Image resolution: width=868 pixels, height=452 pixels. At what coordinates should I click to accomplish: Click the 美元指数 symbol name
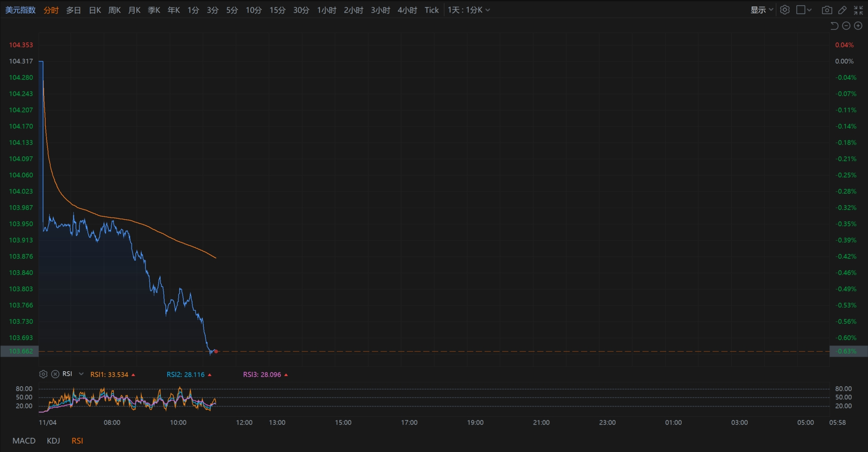pos(20,10)
